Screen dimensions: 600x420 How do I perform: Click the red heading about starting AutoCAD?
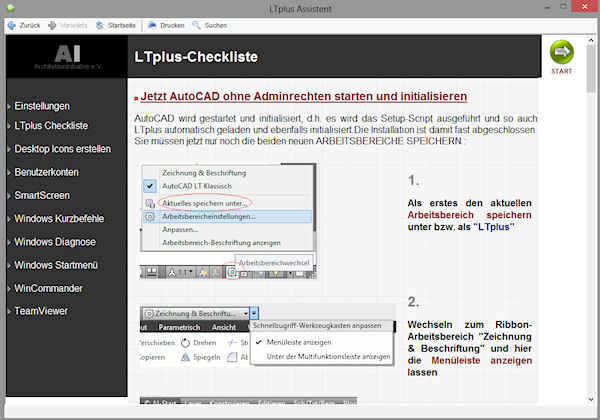[x=303, y=96]
